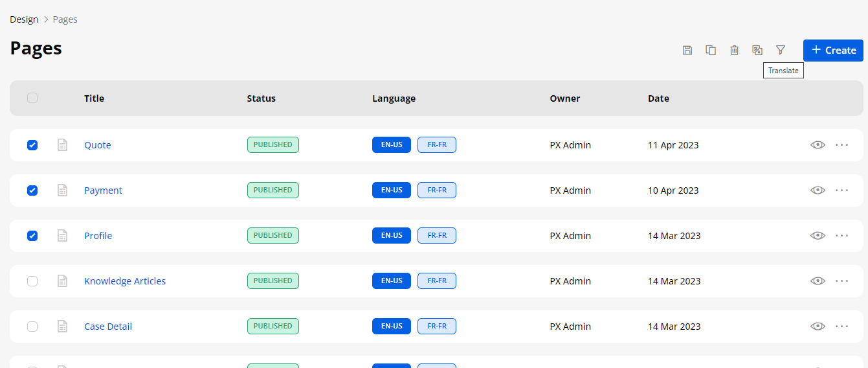Select the FR-FR language badge for Quote

(437, 145)
